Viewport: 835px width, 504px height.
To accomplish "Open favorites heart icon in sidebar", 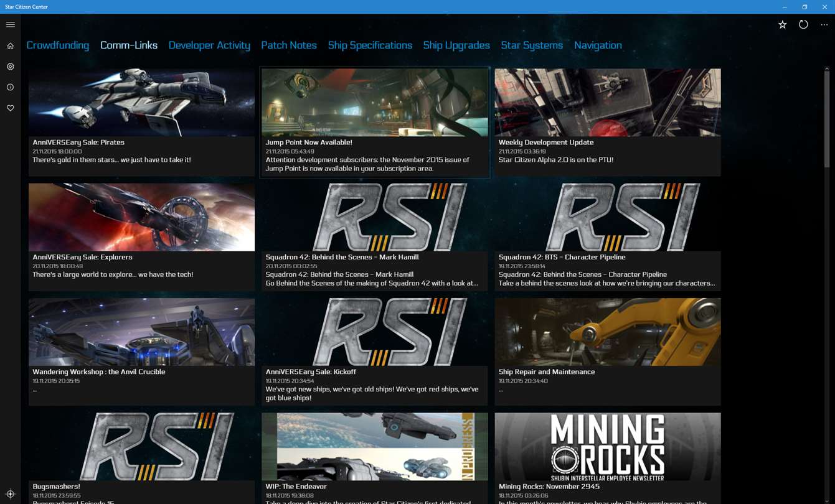I will pos(10,108).
